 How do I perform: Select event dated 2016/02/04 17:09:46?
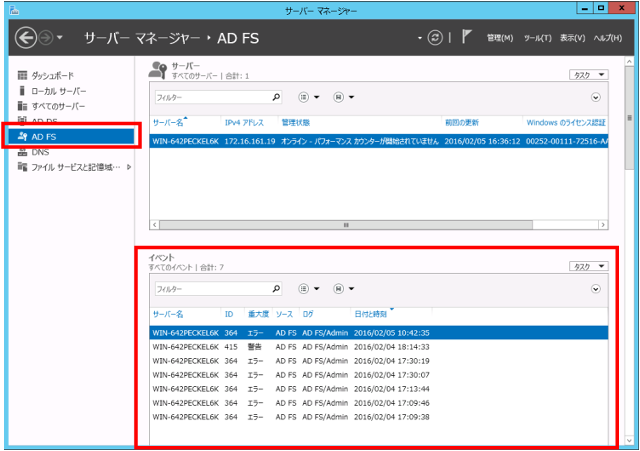click(379, 403)
